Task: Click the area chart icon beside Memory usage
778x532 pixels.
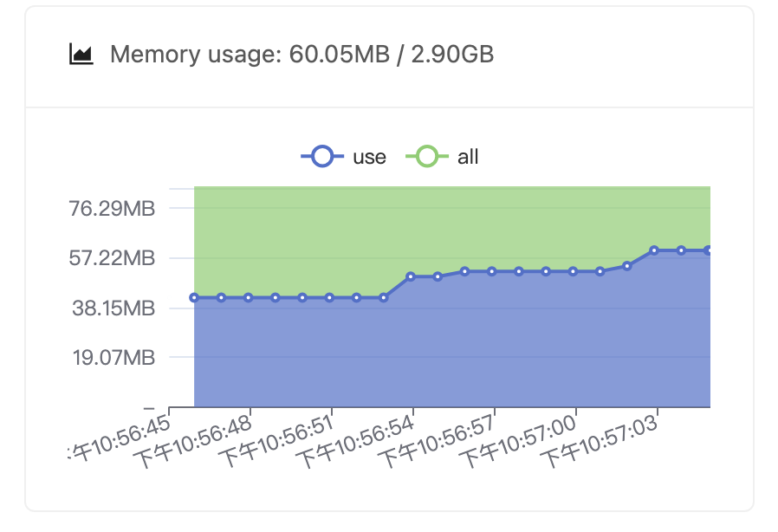Action: point(81,54)
